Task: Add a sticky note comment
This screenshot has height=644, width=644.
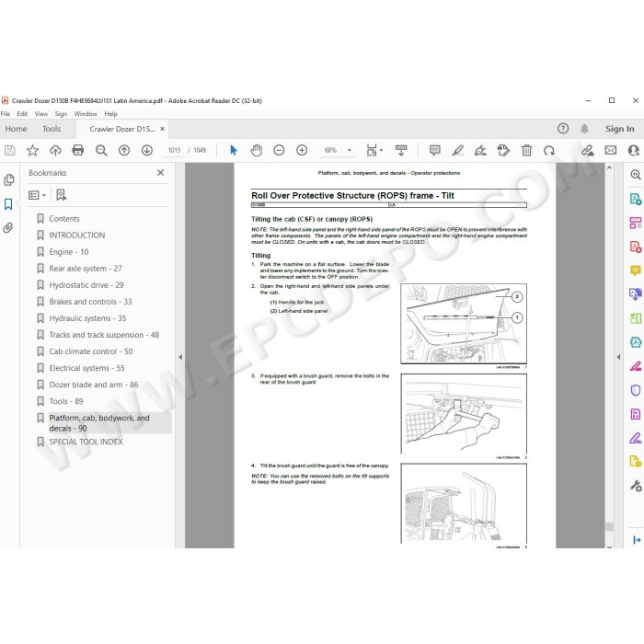Action: click(x=435, y=150)
